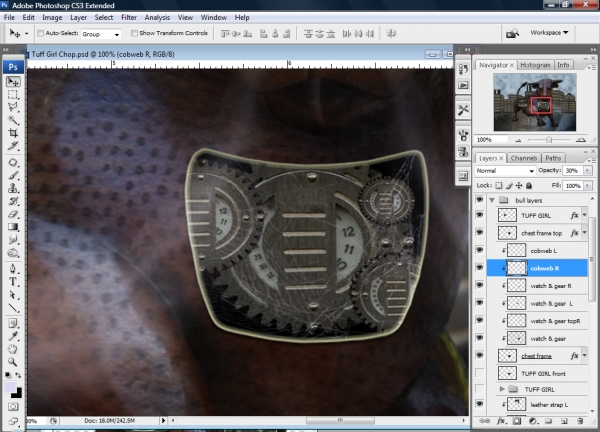Expand effects of chest frame top layer

(x=584, y=233)
